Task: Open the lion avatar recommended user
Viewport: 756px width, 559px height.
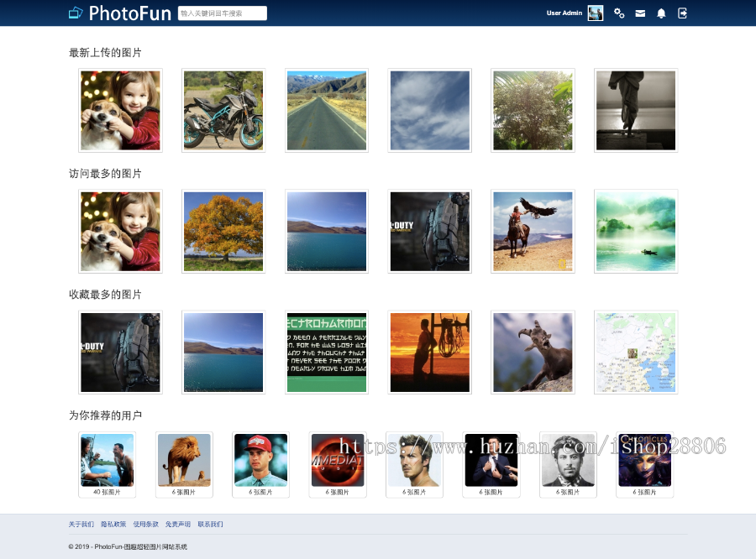Action: tap(184, 464)
